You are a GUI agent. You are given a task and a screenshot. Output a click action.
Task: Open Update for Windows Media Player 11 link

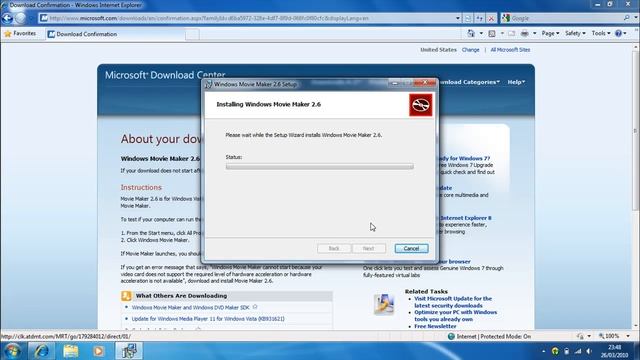pos(208,319)
